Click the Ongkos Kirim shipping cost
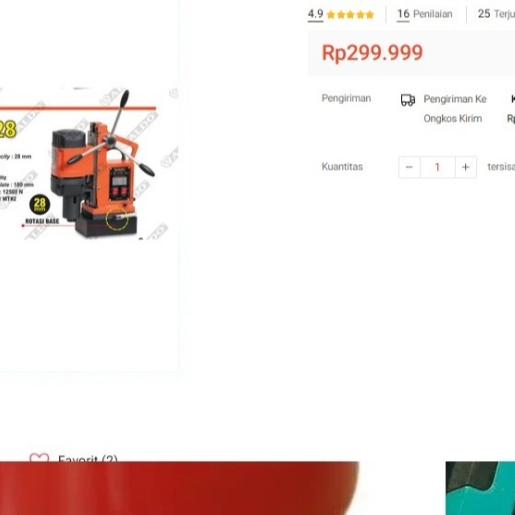Screen dimensions: 515x515 click(x=453, y=118)
